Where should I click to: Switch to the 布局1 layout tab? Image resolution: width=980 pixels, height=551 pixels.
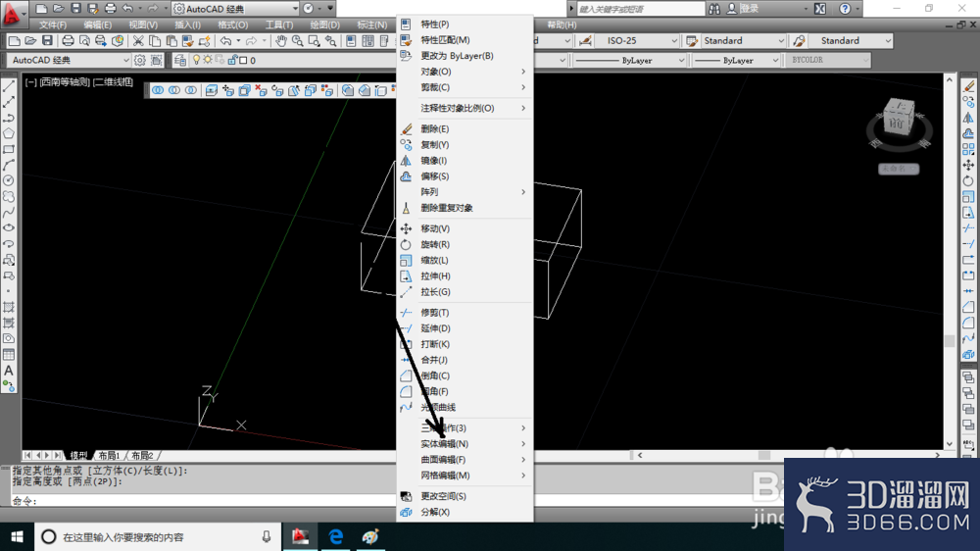(109, 455)
